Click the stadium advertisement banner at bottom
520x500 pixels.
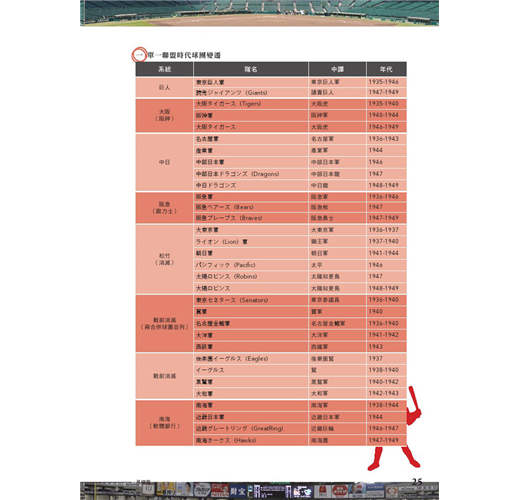coord(259,491)
